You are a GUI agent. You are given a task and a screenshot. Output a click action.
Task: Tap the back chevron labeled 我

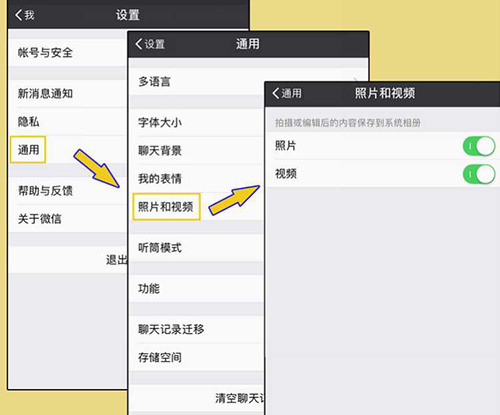coord(25,15)
